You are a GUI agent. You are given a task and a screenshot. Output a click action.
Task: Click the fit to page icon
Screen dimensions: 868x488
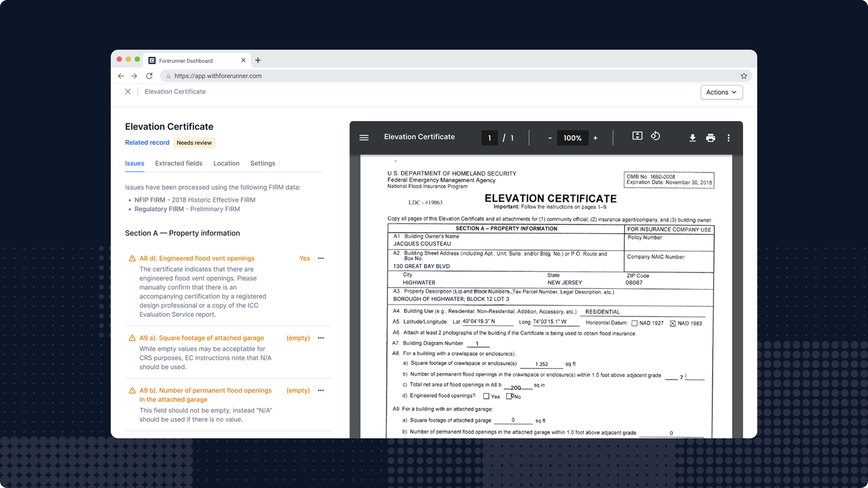click(637, 136)
